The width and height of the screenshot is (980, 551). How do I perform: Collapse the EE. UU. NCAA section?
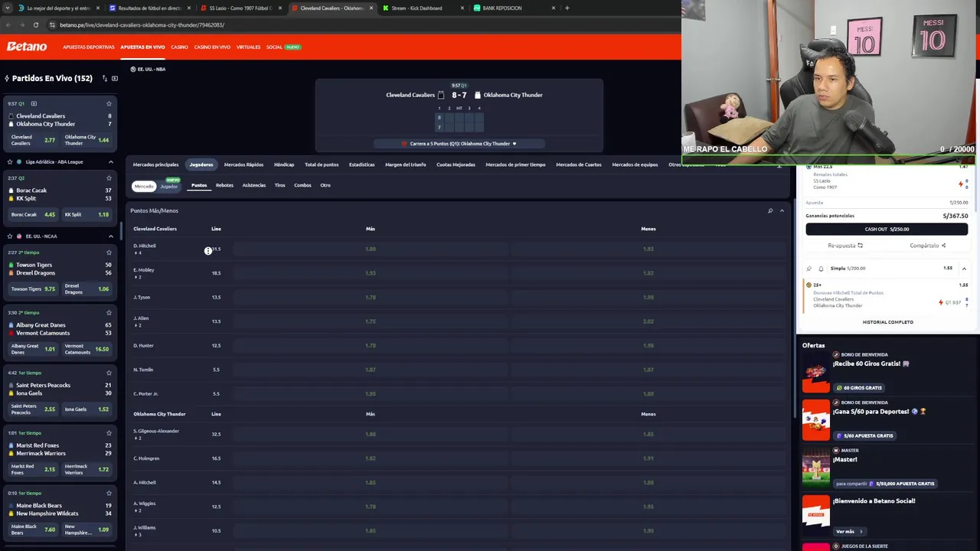pos(110,236)
